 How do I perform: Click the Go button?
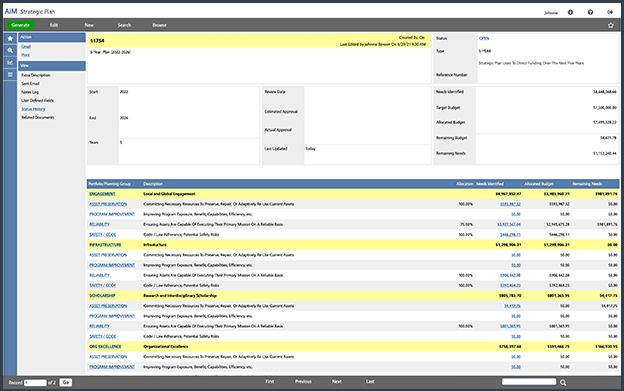66,382
